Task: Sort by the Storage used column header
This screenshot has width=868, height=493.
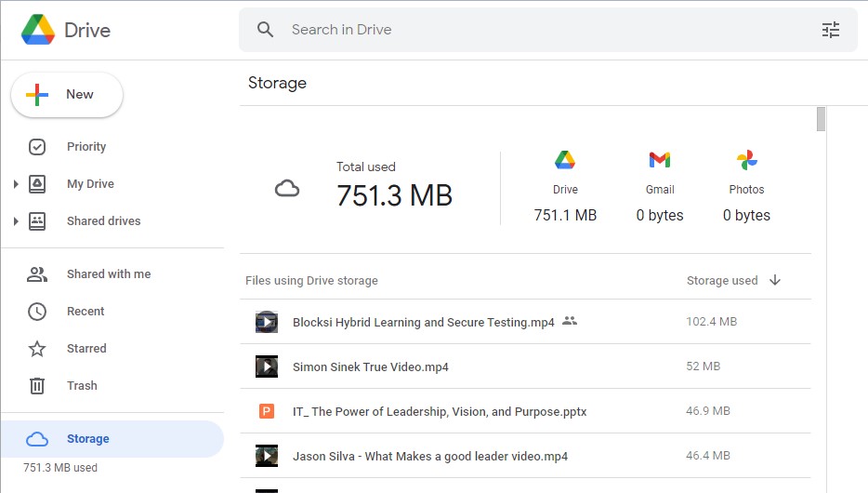Action: [x=722, y=281]
